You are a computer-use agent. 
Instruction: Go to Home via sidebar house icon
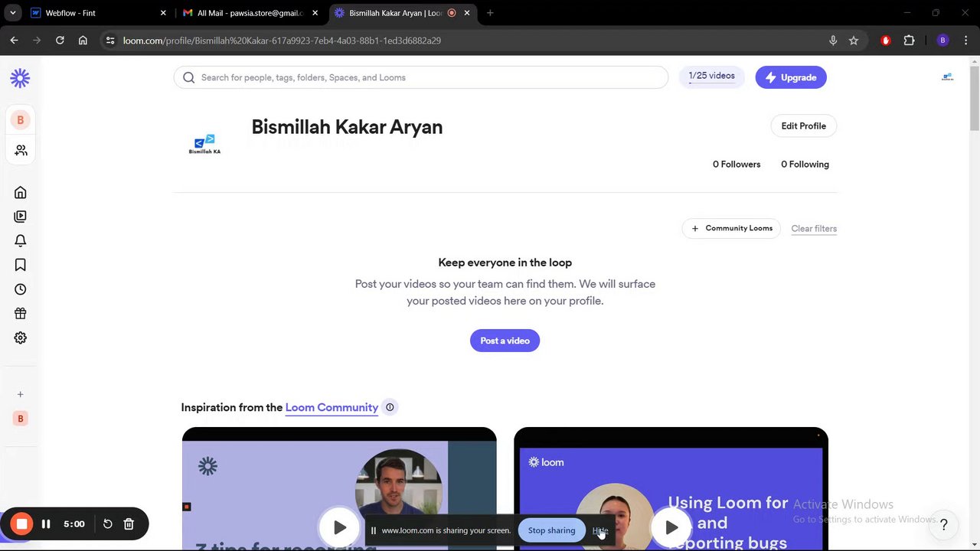[x=21, y=192]
